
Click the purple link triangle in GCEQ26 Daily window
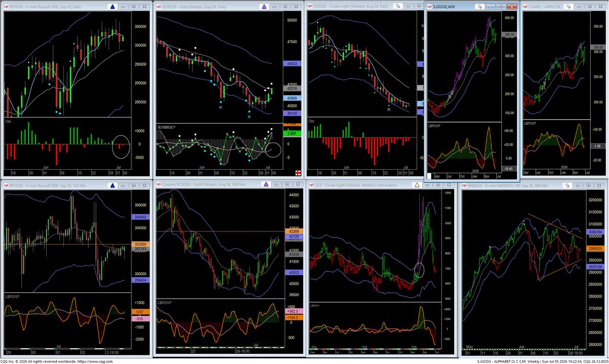(x=263, y=7)
